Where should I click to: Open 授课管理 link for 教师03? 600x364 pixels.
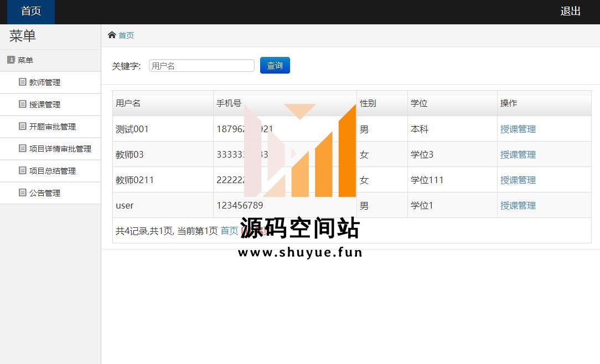coord(518,155)
